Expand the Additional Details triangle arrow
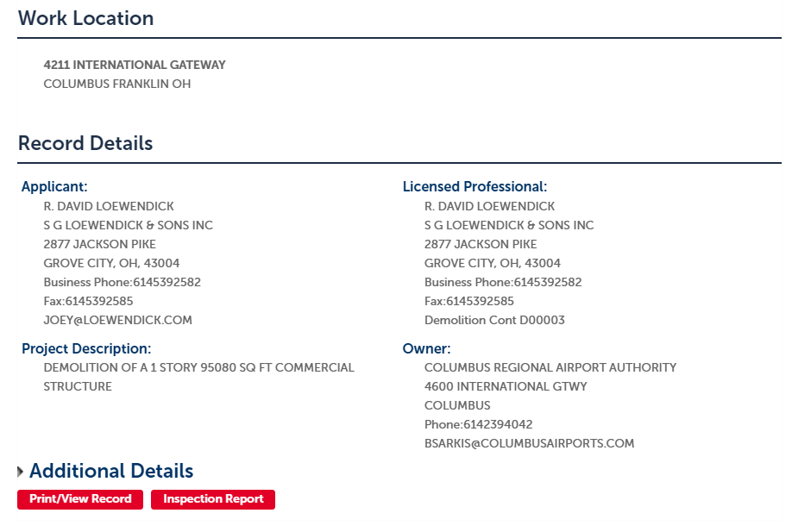Screen dimensions: 792x532 coord(20,472)
